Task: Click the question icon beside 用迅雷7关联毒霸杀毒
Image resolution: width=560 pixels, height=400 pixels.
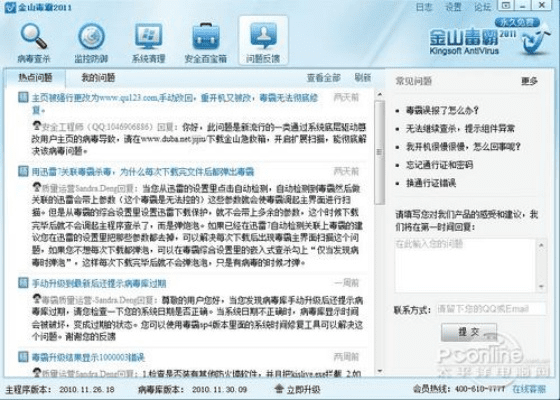Action: point(23,171)
